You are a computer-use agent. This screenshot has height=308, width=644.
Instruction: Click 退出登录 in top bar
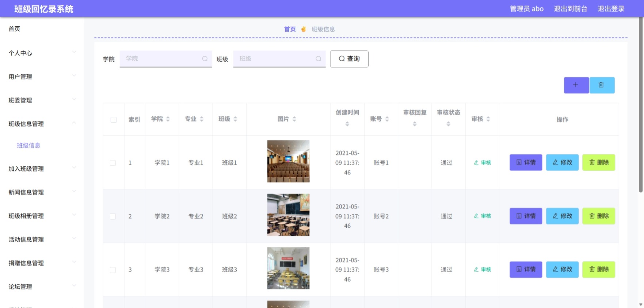click(x=611, y=9)
